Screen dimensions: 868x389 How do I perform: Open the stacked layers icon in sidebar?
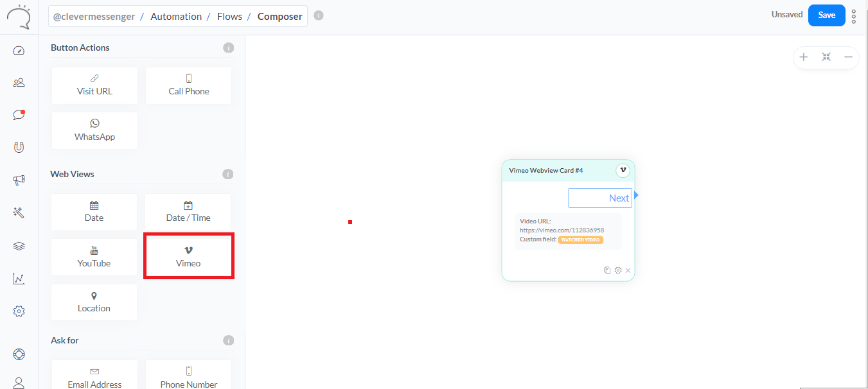[19, 246]
